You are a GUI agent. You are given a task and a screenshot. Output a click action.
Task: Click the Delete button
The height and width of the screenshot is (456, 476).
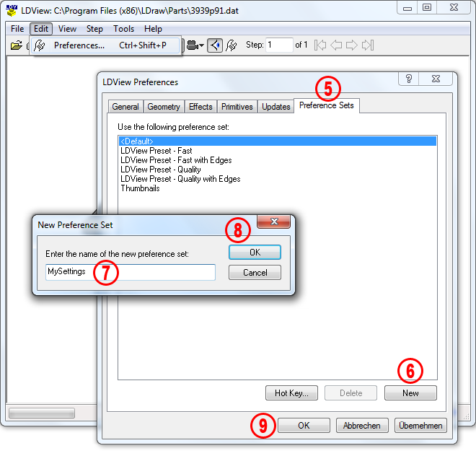tap(351, 393)
